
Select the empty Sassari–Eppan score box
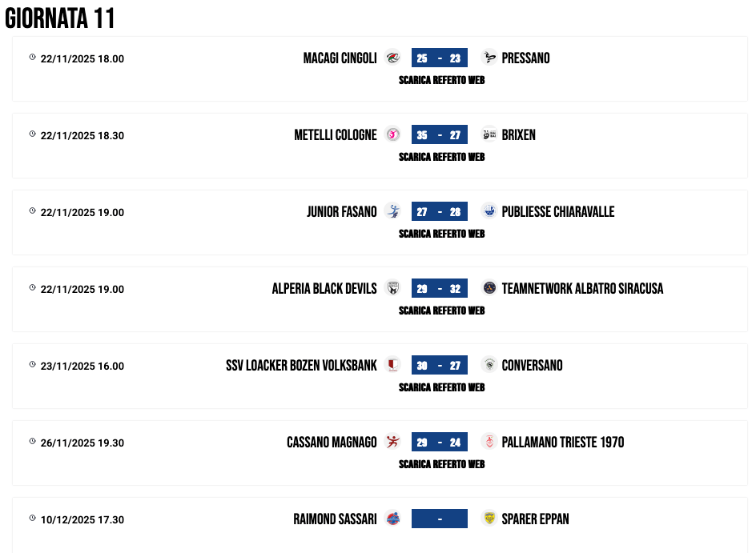pyautogui.click(x=439, y=519)
